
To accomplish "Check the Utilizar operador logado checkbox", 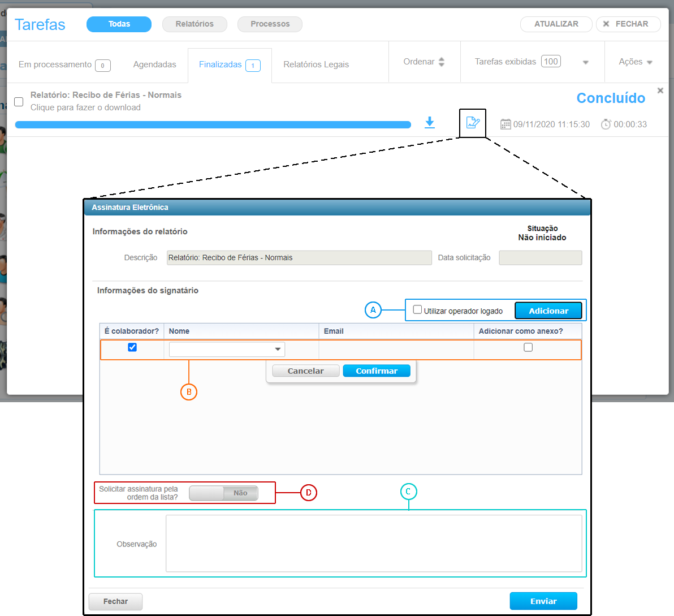I will pos(417,309).
